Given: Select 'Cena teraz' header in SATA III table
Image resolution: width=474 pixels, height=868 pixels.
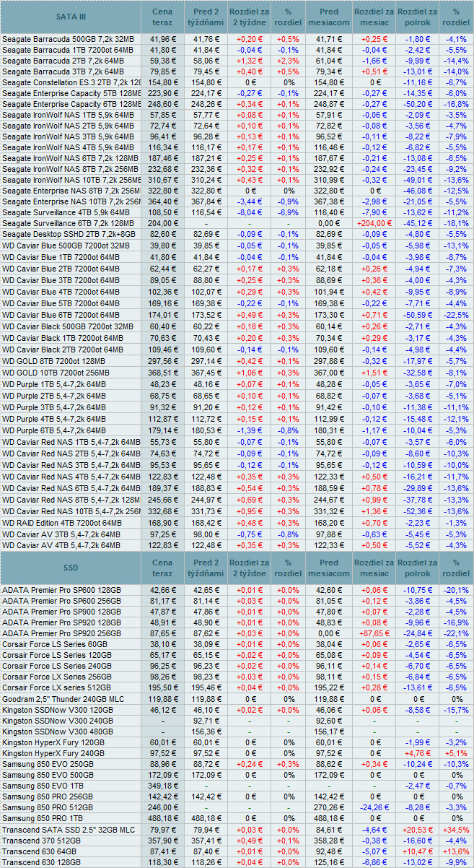Looking at the screenshot, I should coord(162,16).
